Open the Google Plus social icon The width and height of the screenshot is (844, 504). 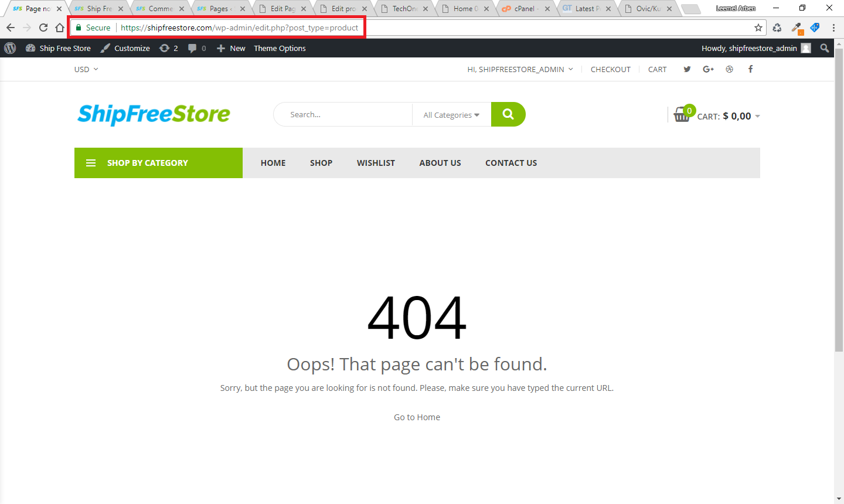[x=708, y=69]
